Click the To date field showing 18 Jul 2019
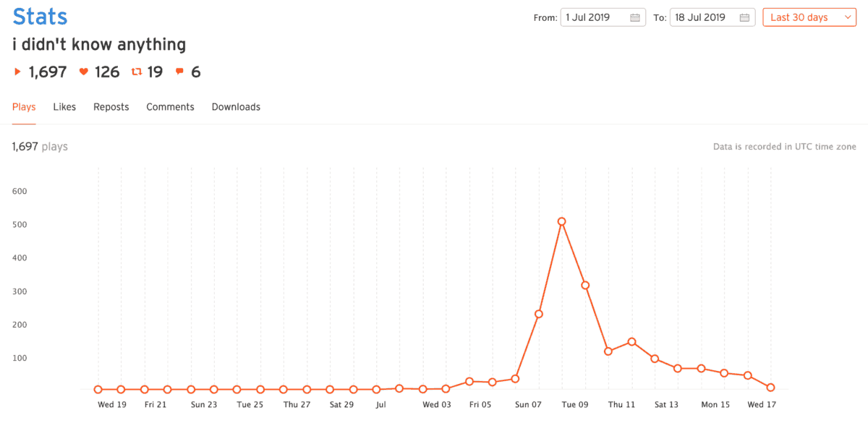Viewport: 868px width, 431px height. coord(705,17)
